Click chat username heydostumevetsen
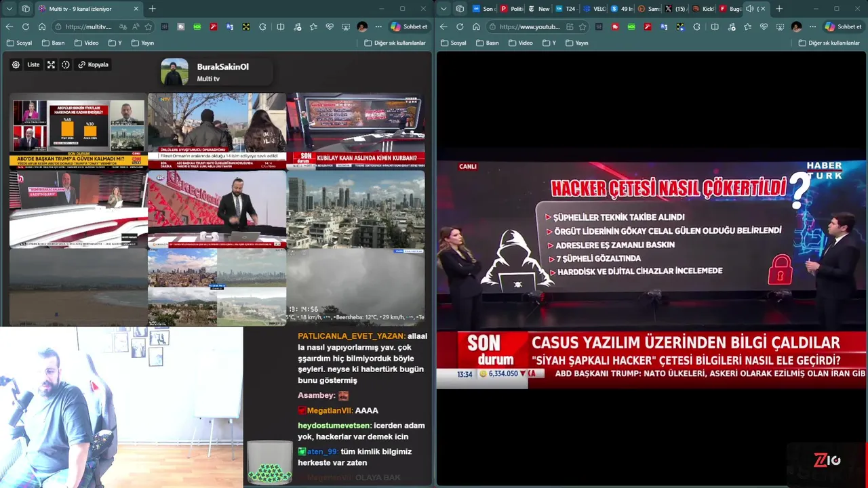Image resolution: width=868 pixels, height=488 pixels. 335,426
